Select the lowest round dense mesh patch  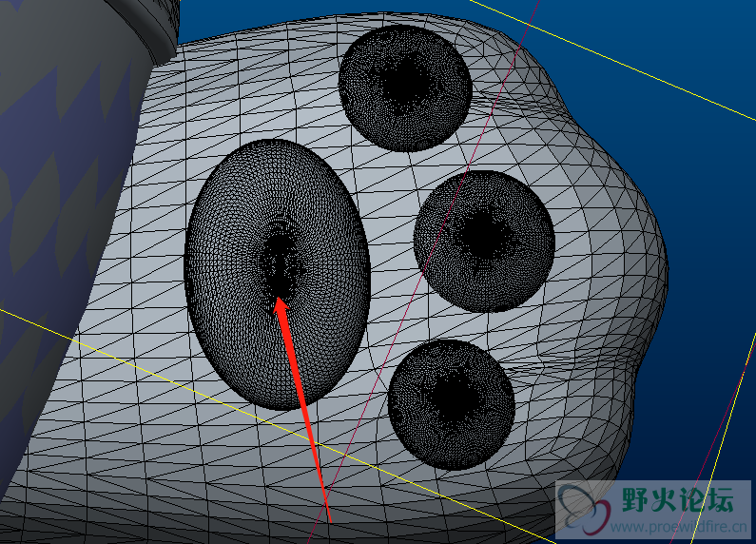452,404
